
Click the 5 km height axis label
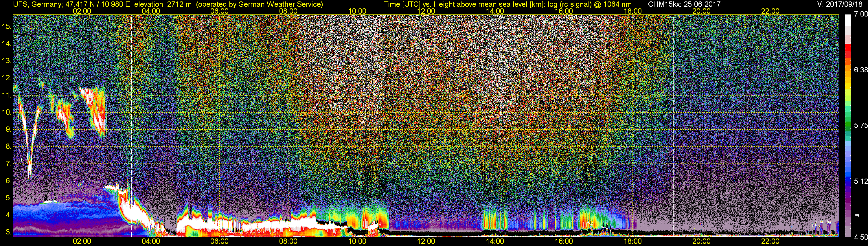[x=8, y=198]
